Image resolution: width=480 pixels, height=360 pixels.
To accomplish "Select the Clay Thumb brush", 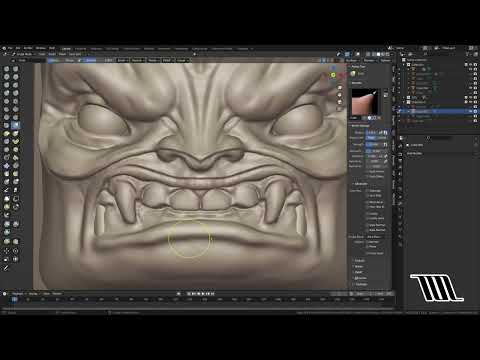I will [x=6, y=85].
